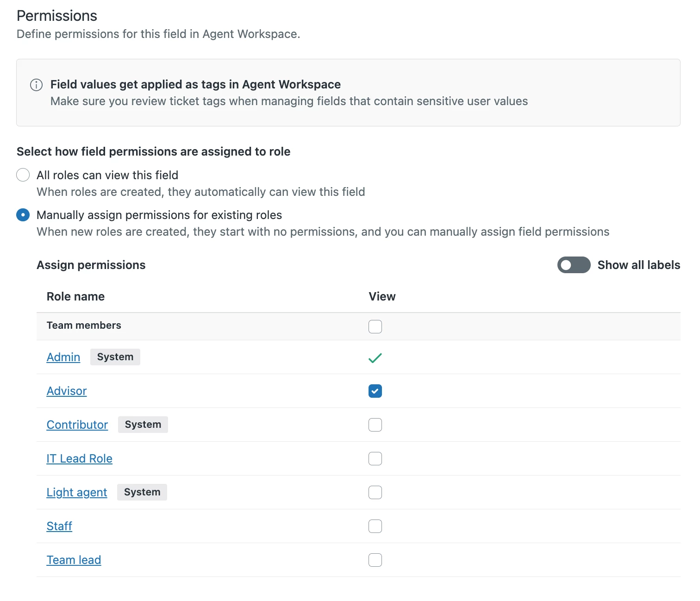Open the Advisor role link

[67, 391]
